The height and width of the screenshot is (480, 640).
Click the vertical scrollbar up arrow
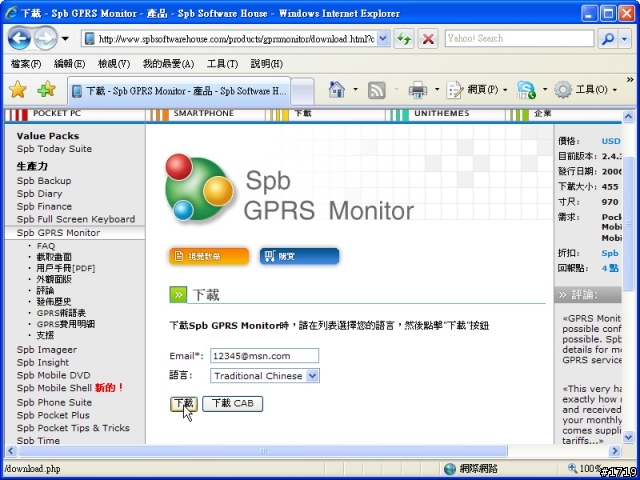[x=628, y=118]
